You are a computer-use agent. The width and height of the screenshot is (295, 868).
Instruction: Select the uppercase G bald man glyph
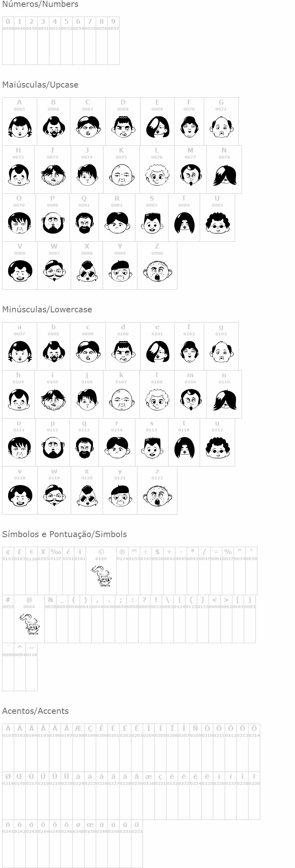(221, 127)
